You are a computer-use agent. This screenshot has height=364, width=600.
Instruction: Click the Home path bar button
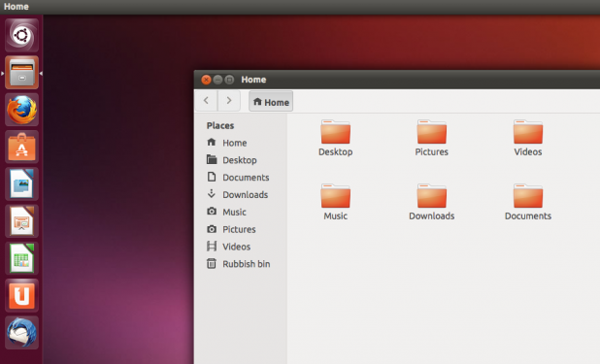271,101
